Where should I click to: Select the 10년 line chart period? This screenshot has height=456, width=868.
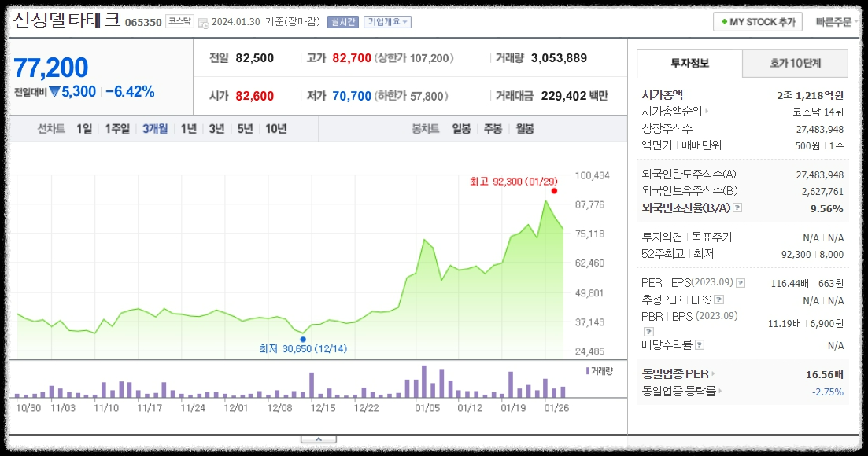coord(275,129)
